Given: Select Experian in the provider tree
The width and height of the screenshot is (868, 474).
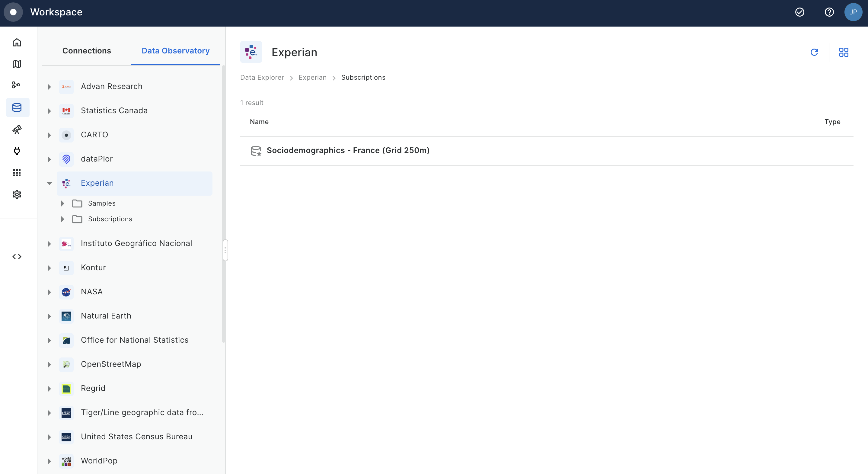Looking at the screenshot, I should tap(134, 183).
